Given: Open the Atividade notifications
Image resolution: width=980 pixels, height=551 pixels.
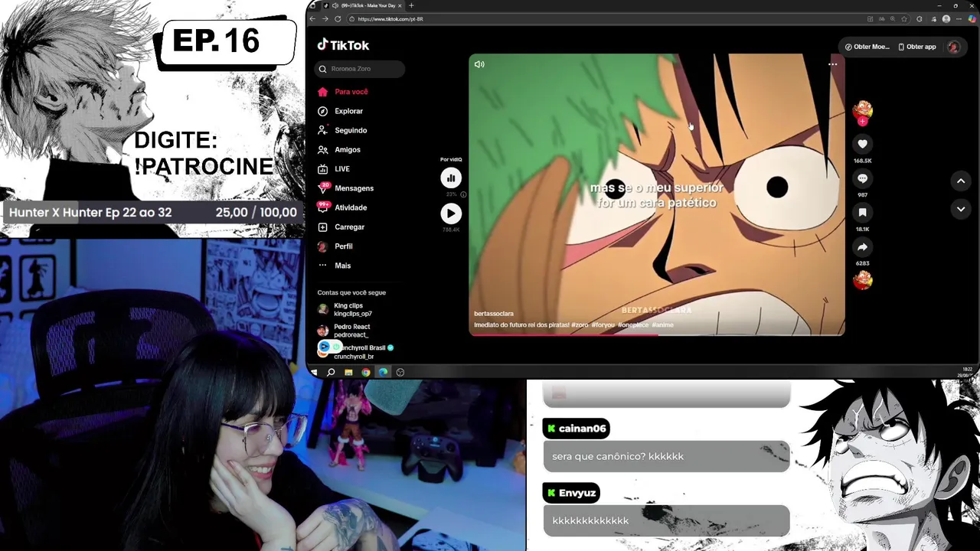Looking at the screenshot, I should pos(351,207).
